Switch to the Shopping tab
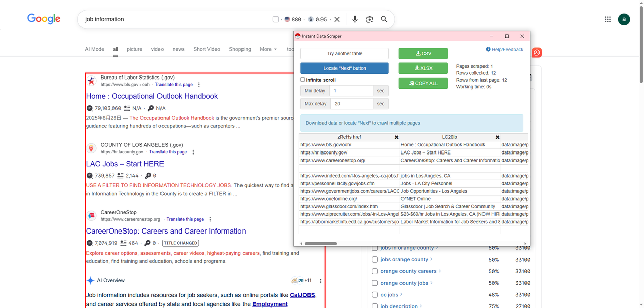The image size is (644, 308). click(x=240, y=49)
